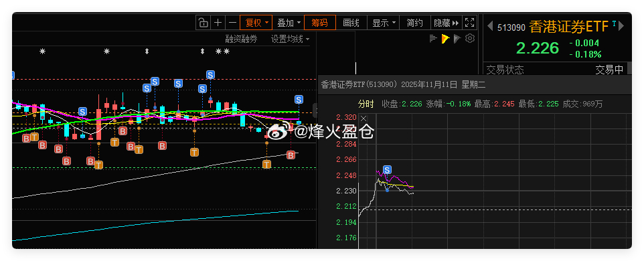Click the 成交:969万 volume value

(x=582, y=104)
